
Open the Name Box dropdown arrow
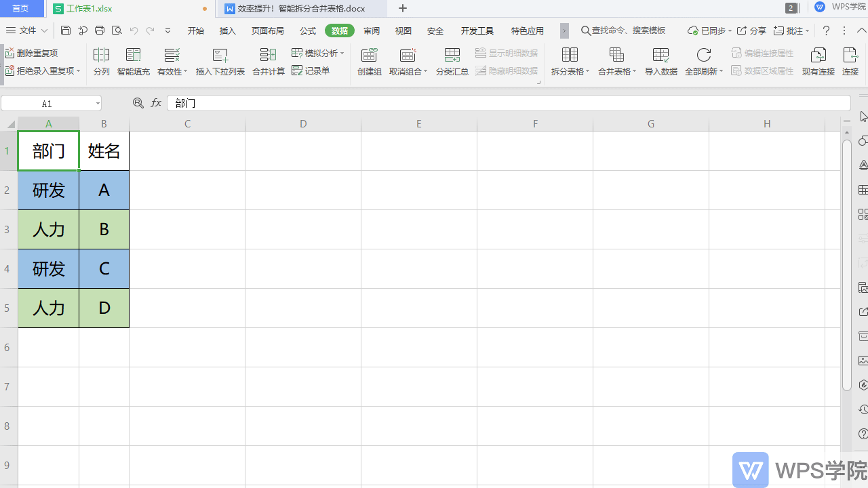coord(98,104)
